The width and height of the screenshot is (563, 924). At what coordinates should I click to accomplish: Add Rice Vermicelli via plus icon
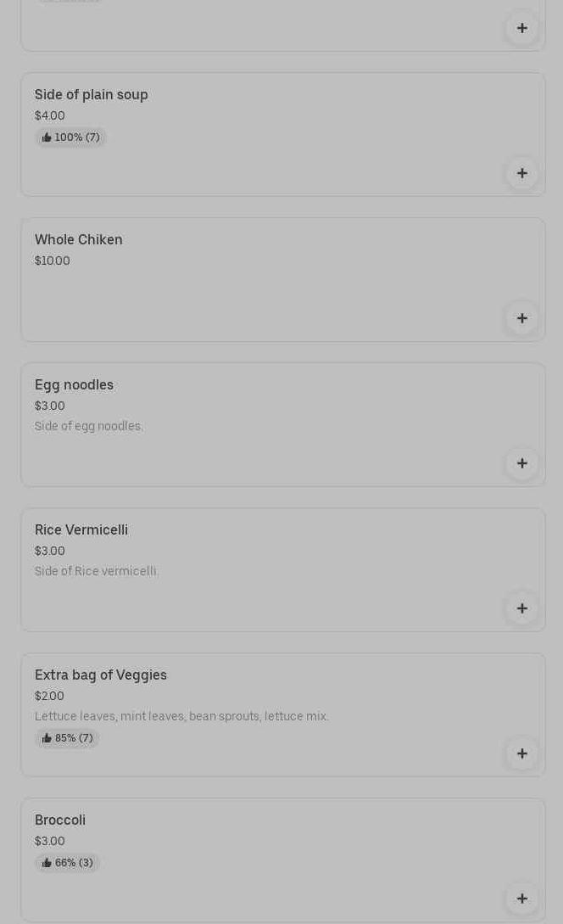(x=521, y=608)
